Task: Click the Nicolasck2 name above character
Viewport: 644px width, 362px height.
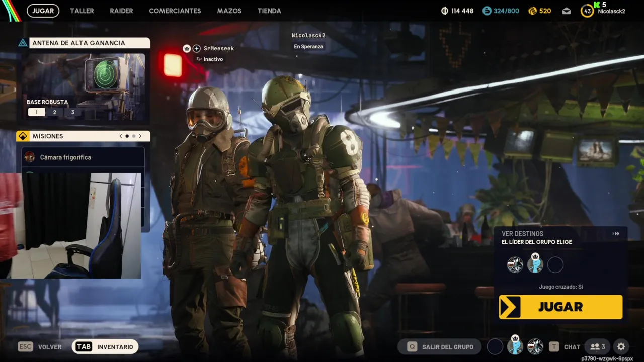Action: pos(308,36)
